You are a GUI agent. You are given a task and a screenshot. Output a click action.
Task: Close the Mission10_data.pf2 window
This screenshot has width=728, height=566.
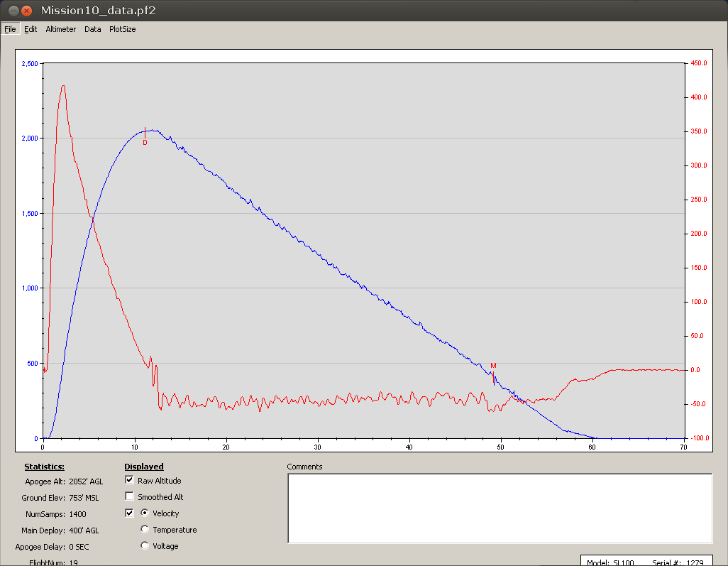(27, 10)
